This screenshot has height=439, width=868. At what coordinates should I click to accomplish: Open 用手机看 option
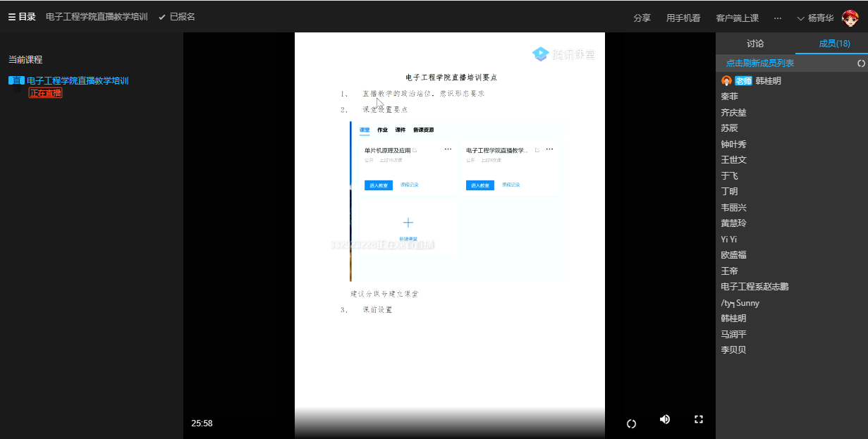[683, 18]
